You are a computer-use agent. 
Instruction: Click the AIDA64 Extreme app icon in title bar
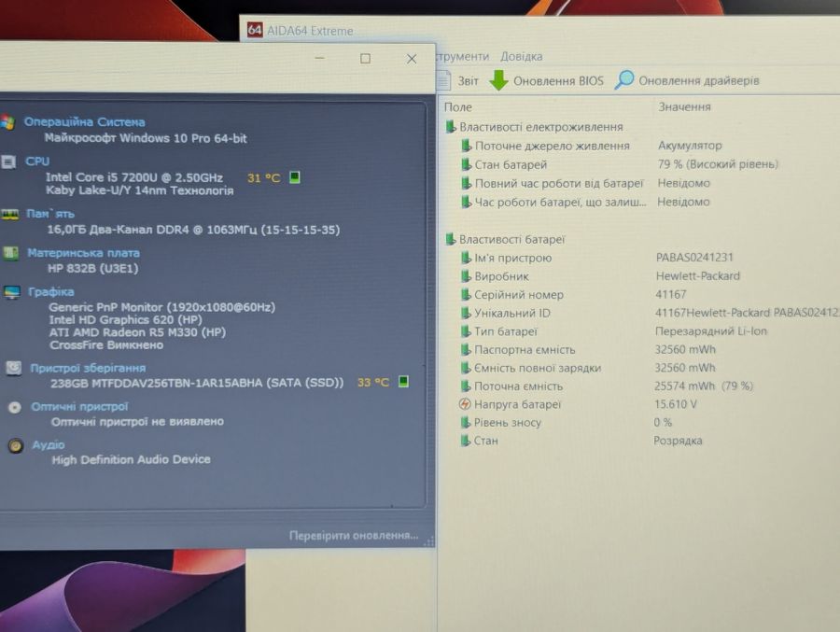tap(255, 30)
